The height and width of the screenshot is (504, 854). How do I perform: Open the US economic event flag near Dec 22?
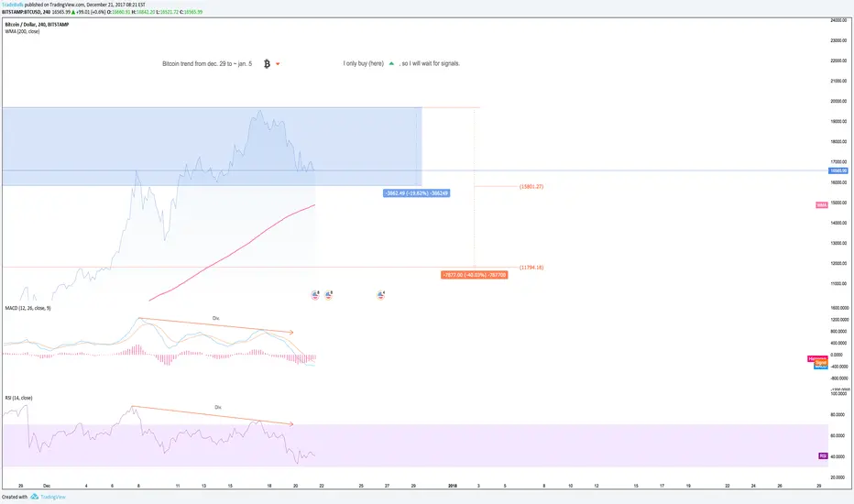pyautogui.click(x=328, y=295)
